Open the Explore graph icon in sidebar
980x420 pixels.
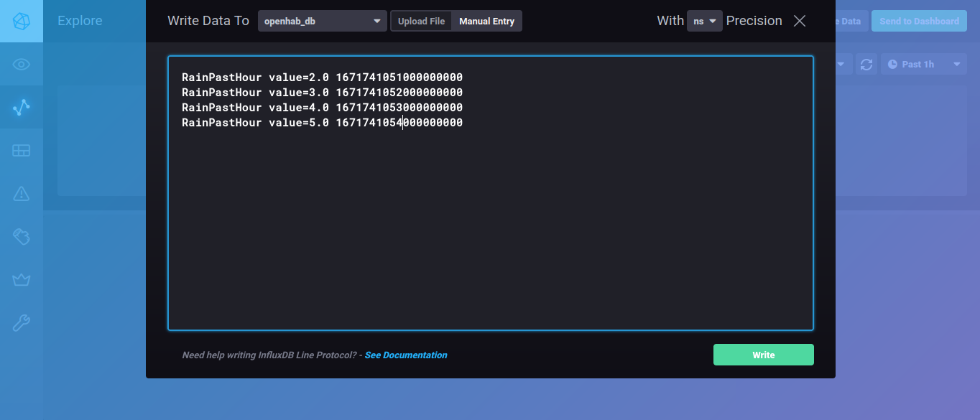tap(22, 108)
